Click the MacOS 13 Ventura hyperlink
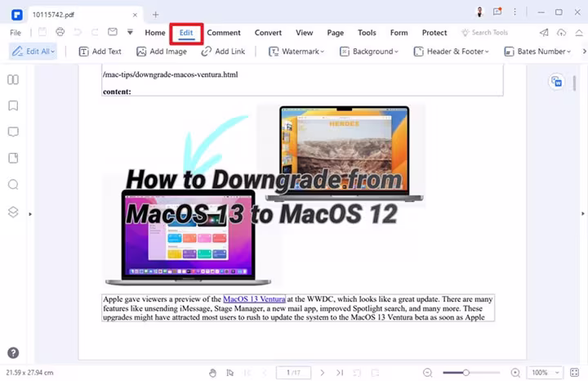This screenshot has height=381, width=588. [x=254, y=299]
